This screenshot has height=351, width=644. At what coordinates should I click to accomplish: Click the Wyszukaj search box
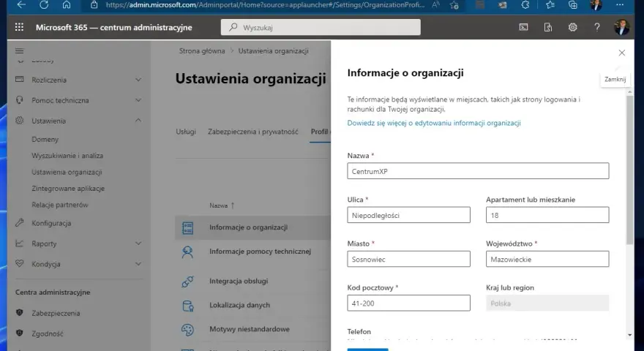[x=321, y=27]
